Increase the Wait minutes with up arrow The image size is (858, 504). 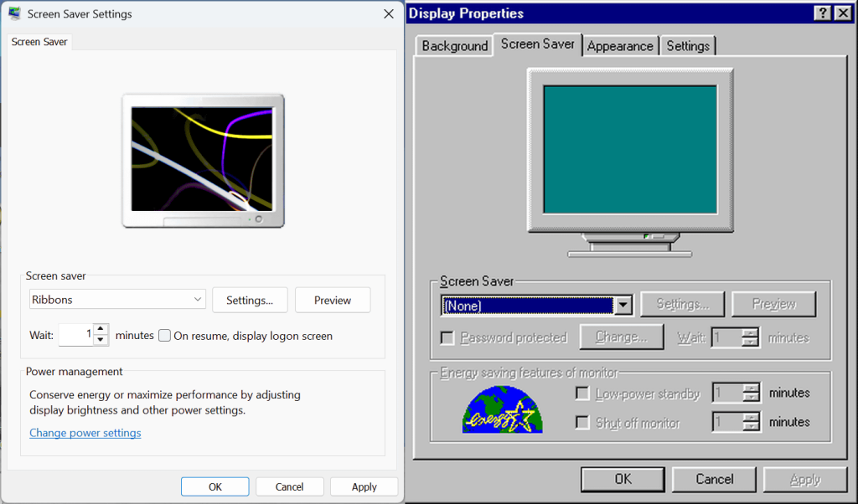point(101,330)
